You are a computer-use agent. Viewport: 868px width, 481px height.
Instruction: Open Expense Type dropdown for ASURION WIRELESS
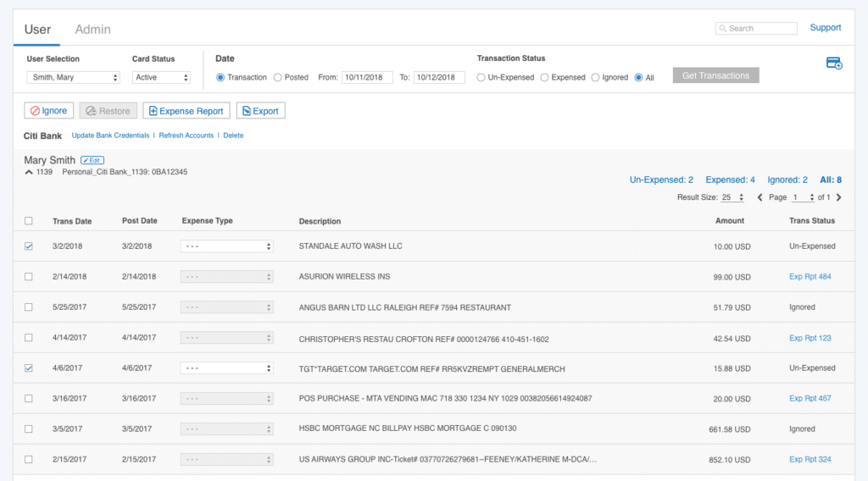click(226, 276)
